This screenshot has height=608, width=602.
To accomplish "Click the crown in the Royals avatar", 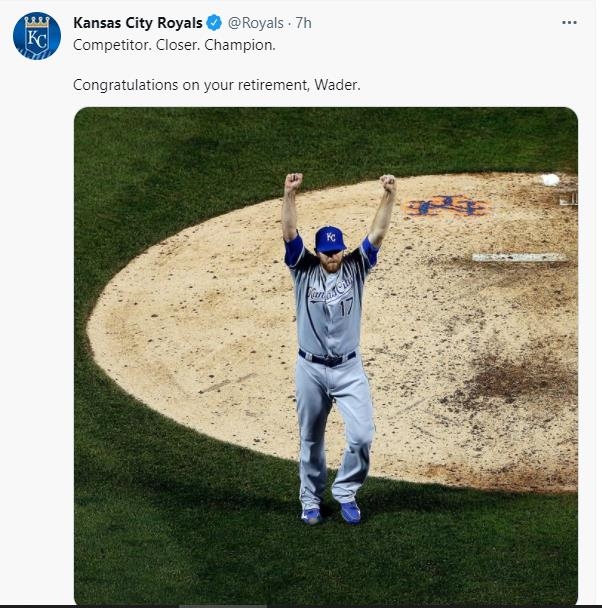I will coord(37,21).
